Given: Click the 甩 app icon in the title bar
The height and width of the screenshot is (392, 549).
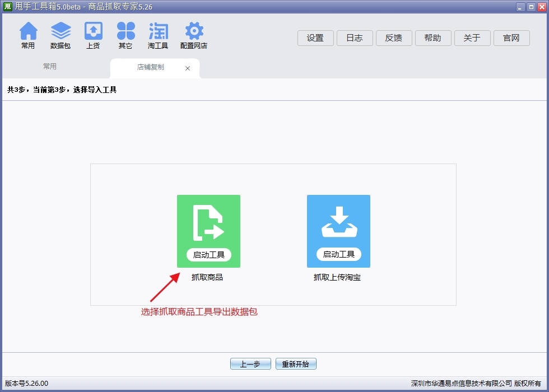Looking at the screenshot, I should click(x=7, y=7).
